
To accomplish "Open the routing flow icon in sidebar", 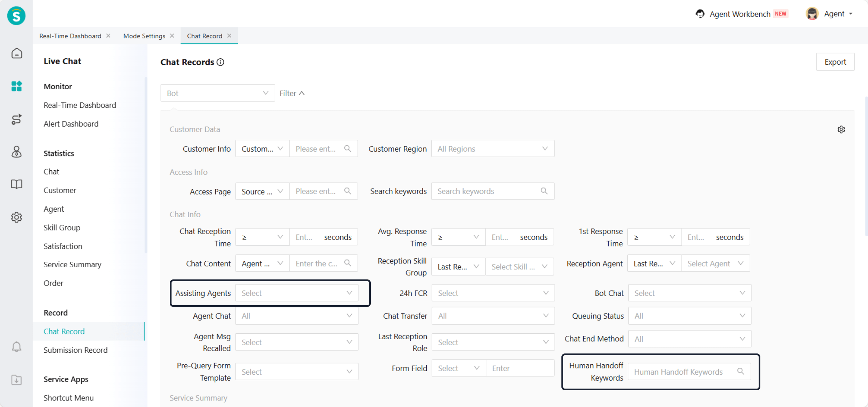I will [16, 119].
